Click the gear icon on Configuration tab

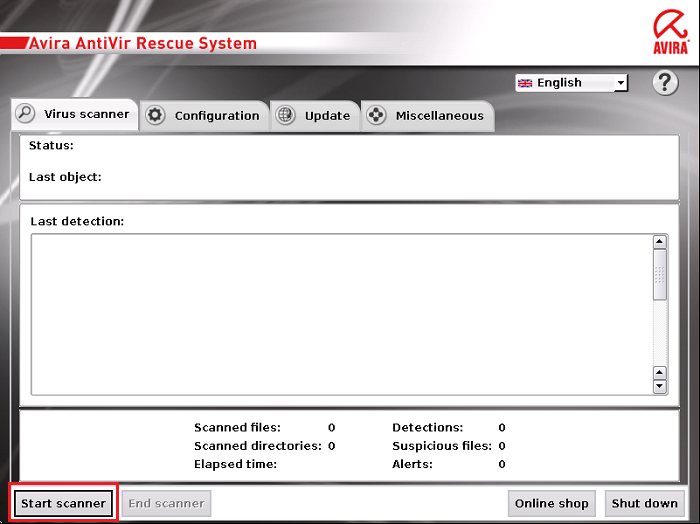155,115
